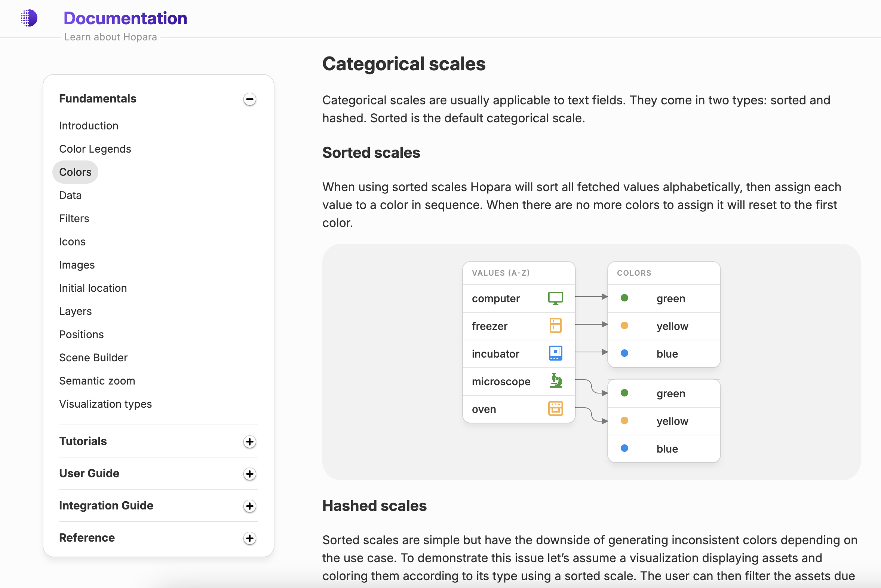
Task: Click the Color Legends link in sidebar
Action: tap(95, 149)
